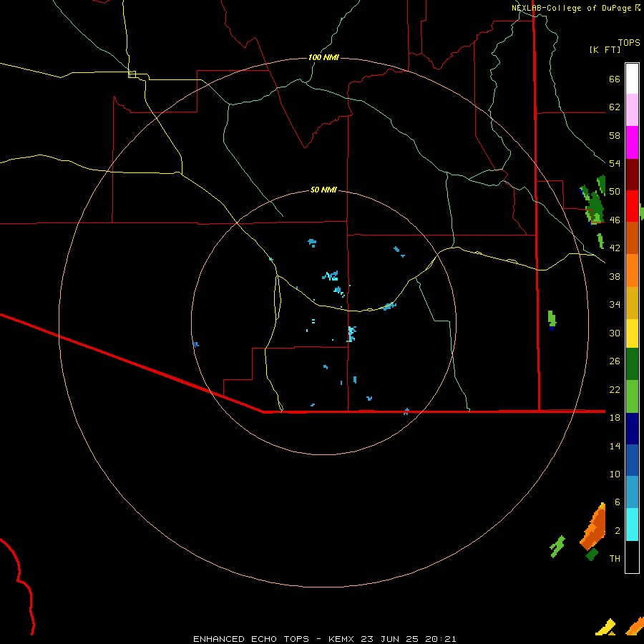Screen dimensions: 644x644
Task: Select the dark red maroon legend swatch
Action: [632, 175]
